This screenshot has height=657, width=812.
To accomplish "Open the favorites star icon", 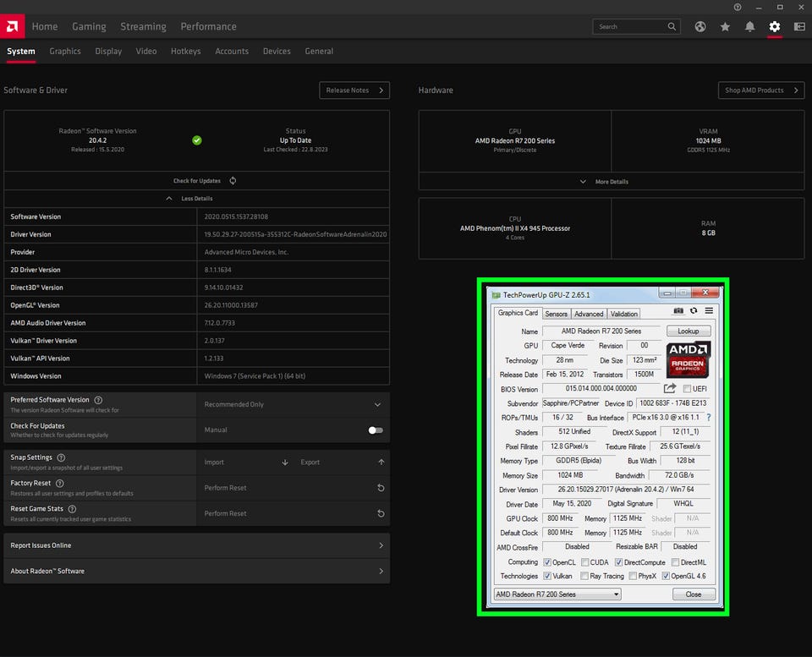I will (x=725, y=26).
